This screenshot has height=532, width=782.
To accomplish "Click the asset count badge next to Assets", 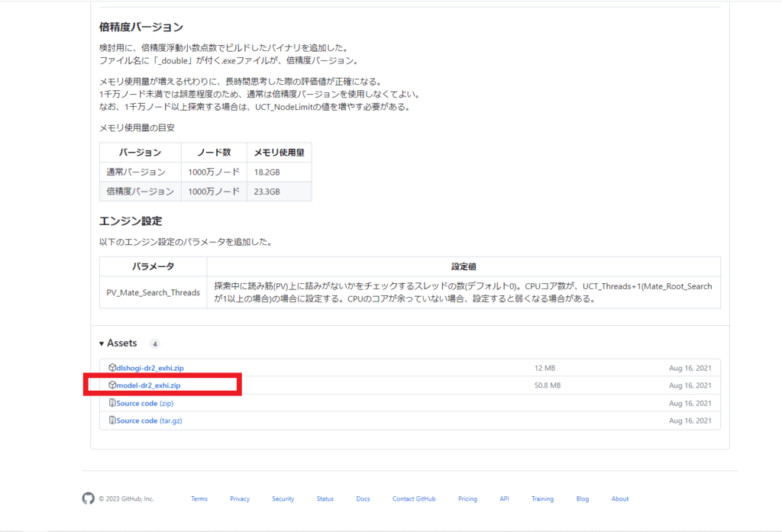I will (x=154, y=343).
